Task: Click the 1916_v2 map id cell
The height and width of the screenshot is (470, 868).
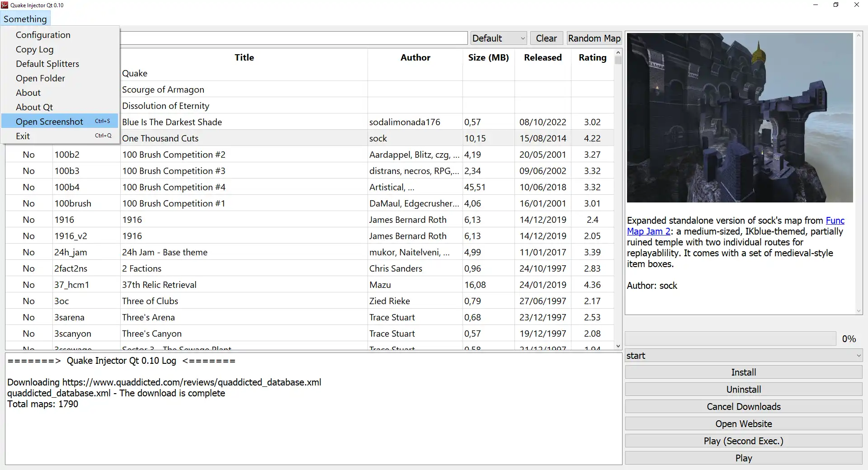Action: (x=86, y=236)
